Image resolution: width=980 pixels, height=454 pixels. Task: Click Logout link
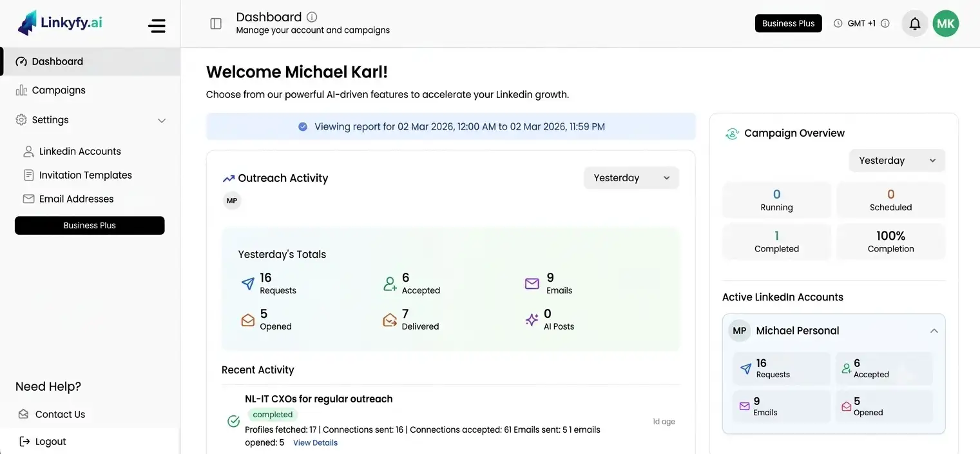(51, 442)
